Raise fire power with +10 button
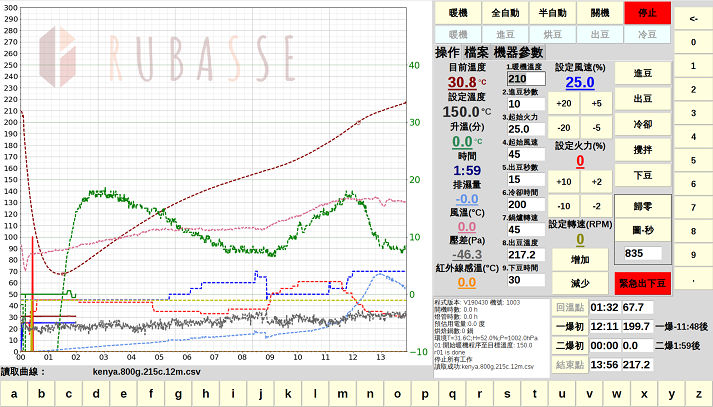Image resolution: width=713 pixels, height=407 pixels. click(564, 182)
